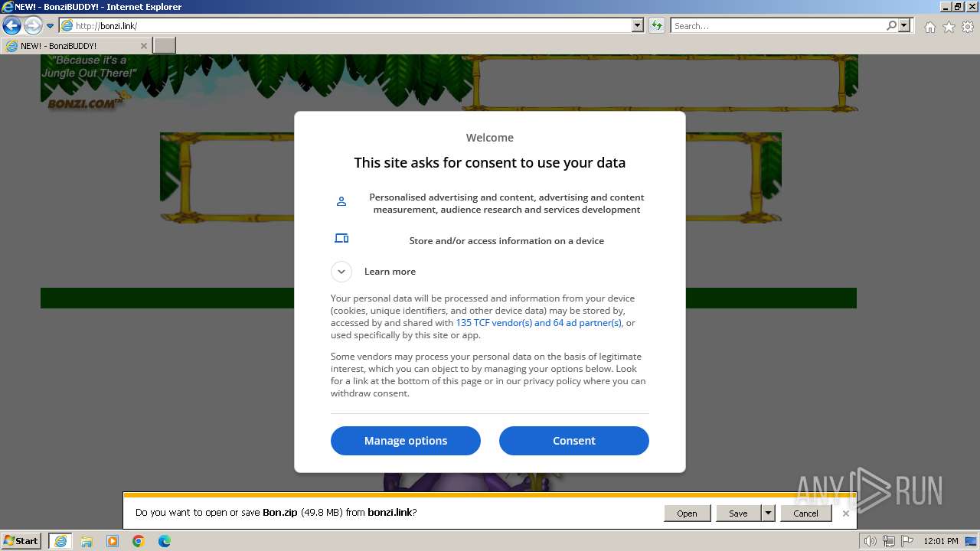Click the Learn more label
The height and width of the screenshot is (551, 980).
390,272
